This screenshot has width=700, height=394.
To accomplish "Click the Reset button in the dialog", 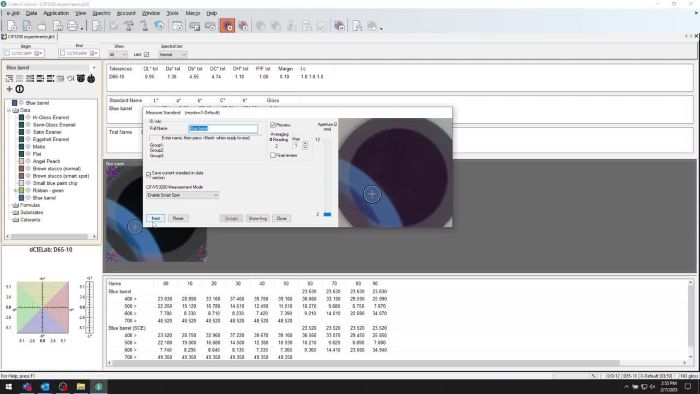I will tap(178, 218).
